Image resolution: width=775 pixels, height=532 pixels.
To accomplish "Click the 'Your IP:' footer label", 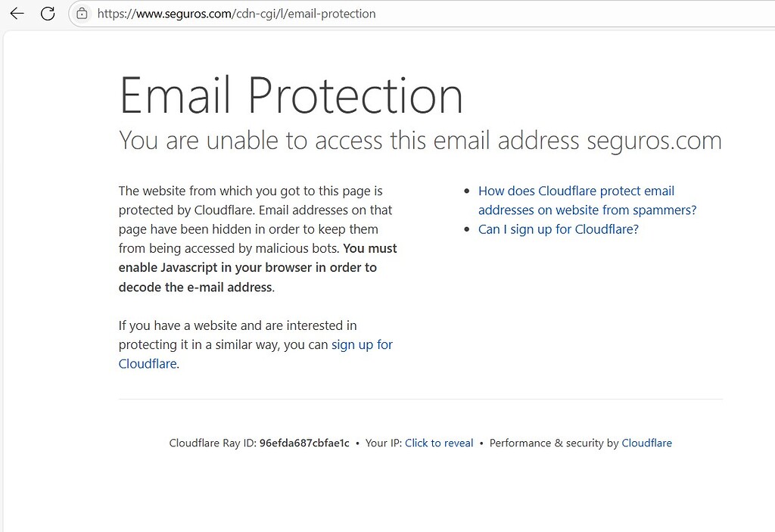I will tap(384, 443).
